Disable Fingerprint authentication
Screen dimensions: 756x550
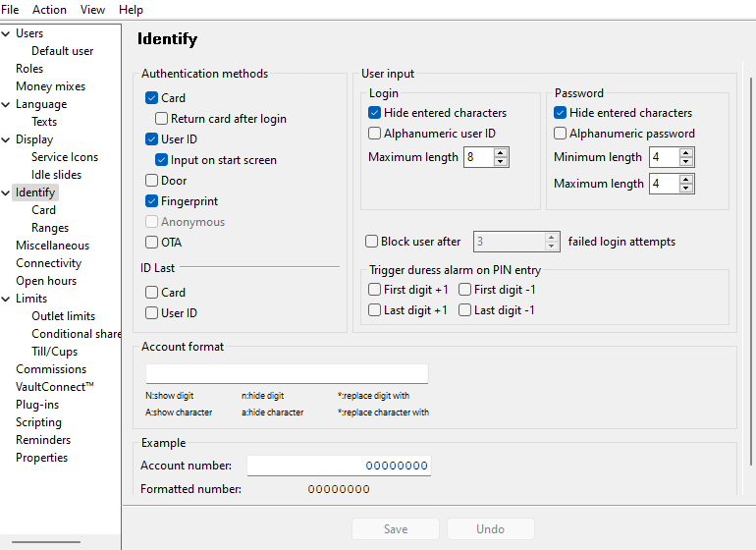(x=152, y=201)
